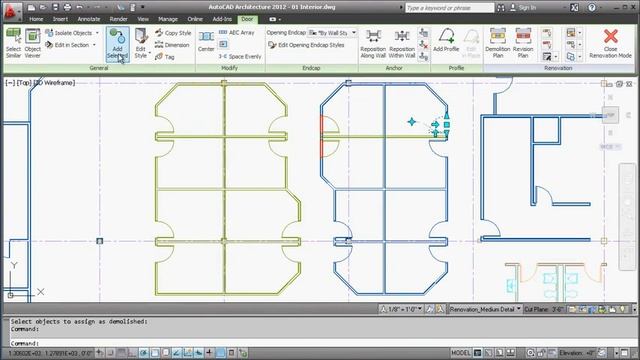Switch to the Annotate tab
This screenshot has height=360, width=640.
coord(89,19)
